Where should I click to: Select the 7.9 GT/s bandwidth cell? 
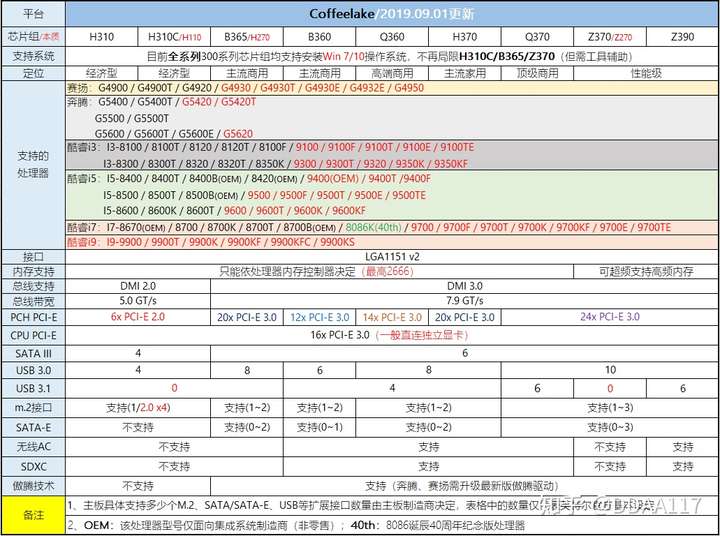tap(464, 301)
